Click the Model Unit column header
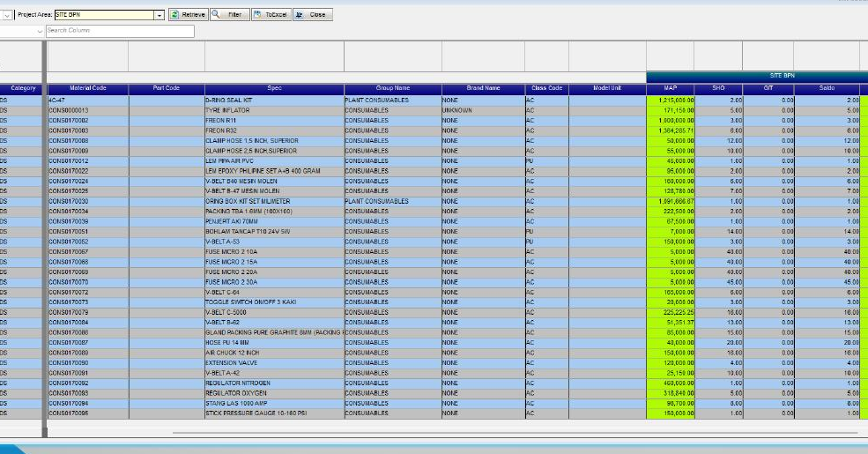Screen dimensions: 868x454 click(x=607, y=88)
